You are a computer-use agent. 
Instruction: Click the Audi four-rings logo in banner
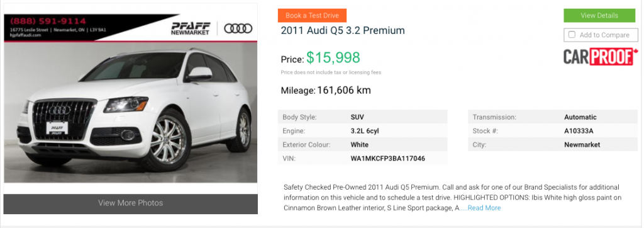click(x=238, y=28)
